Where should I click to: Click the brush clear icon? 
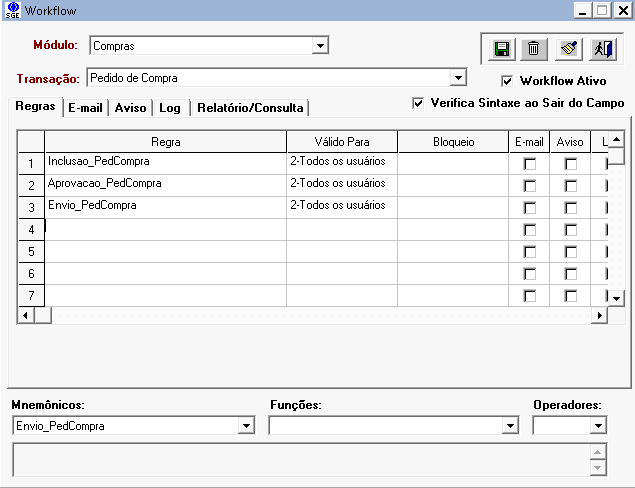point(568,48)
